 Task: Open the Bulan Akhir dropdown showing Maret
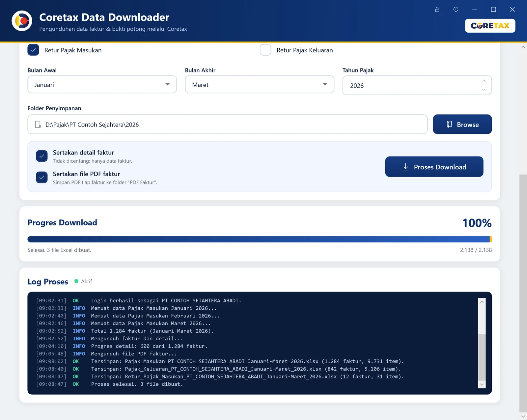point(260,85)
